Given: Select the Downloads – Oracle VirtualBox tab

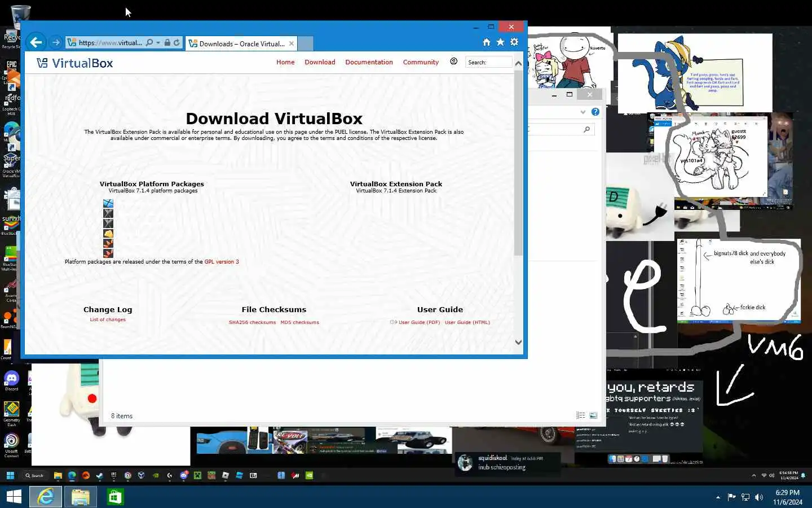Looking at the screenshot, I should point(241,43).
